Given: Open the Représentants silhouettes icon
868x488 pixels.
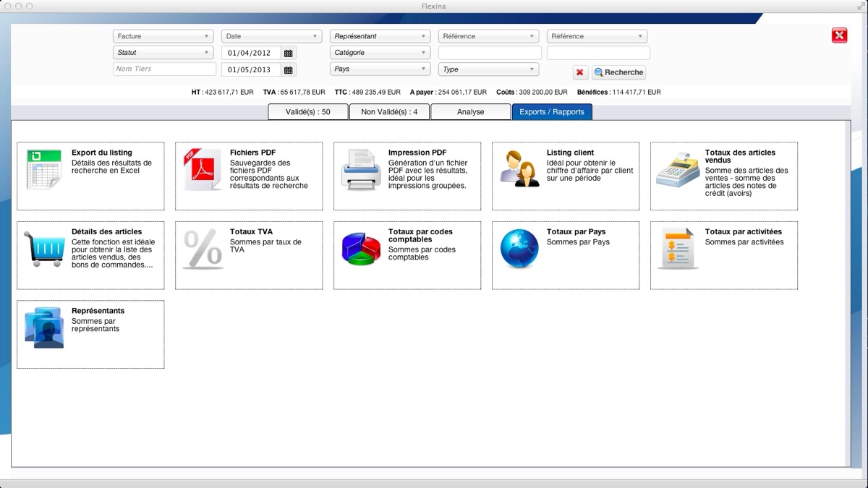Looking at the screenshot, I should (44, 328).
